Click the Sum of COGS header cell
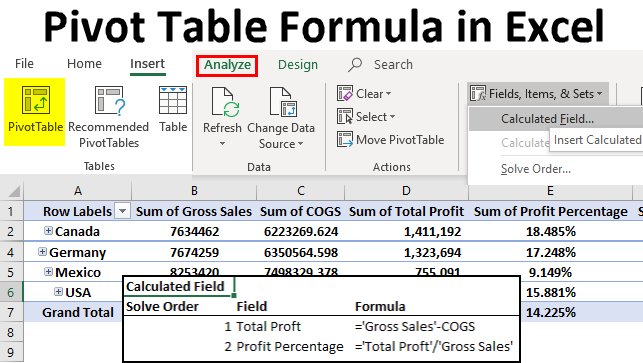 pyautogui.click(x=301, y=211)
